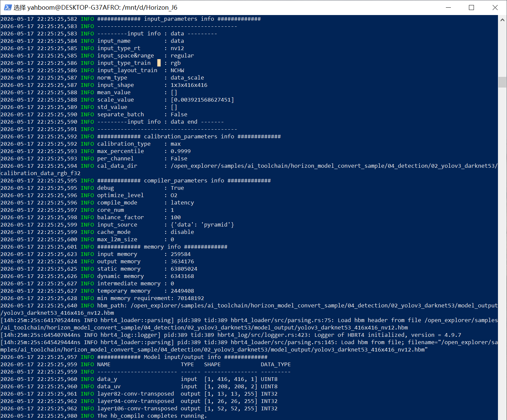
Task: Click the 'layer82-conv-transposed' row name
Action: pos(136,394)
